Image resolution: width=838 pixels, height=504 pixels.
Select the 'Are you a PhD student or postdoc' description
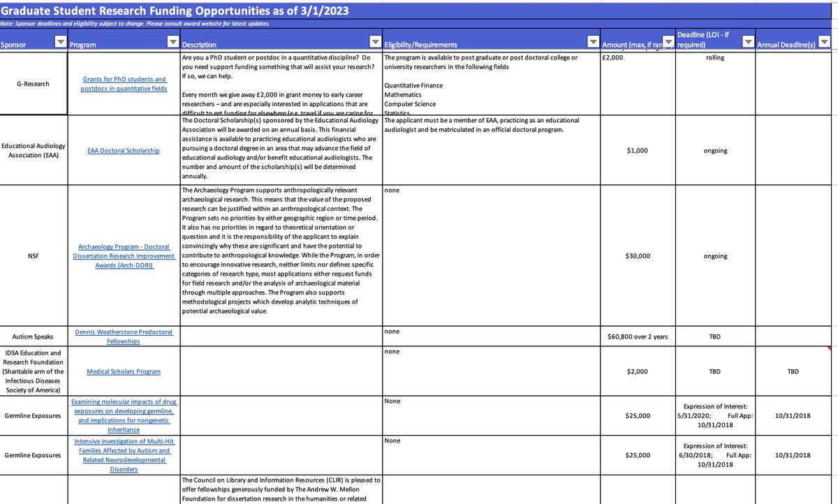[281, 84]
